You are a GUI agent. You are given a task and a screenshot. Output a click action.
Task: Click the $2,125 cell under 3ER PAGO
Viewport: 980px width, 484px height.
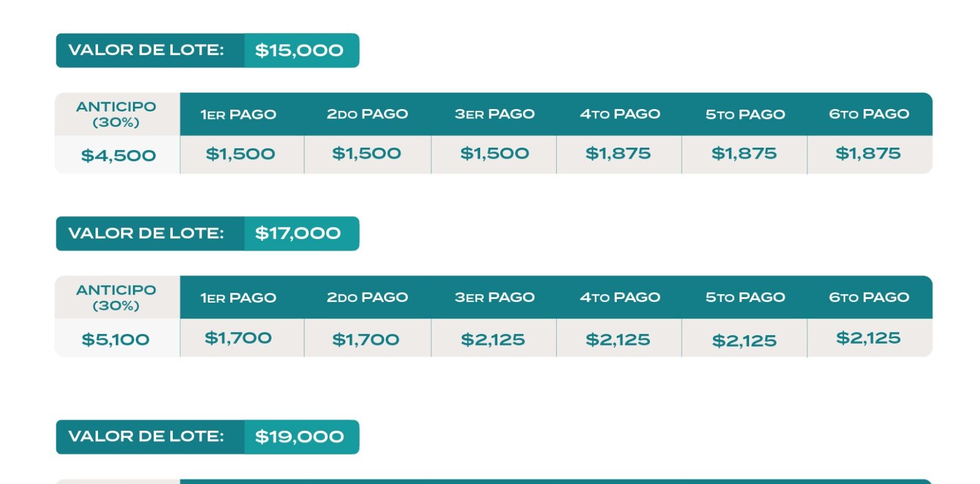pos(493,339)
